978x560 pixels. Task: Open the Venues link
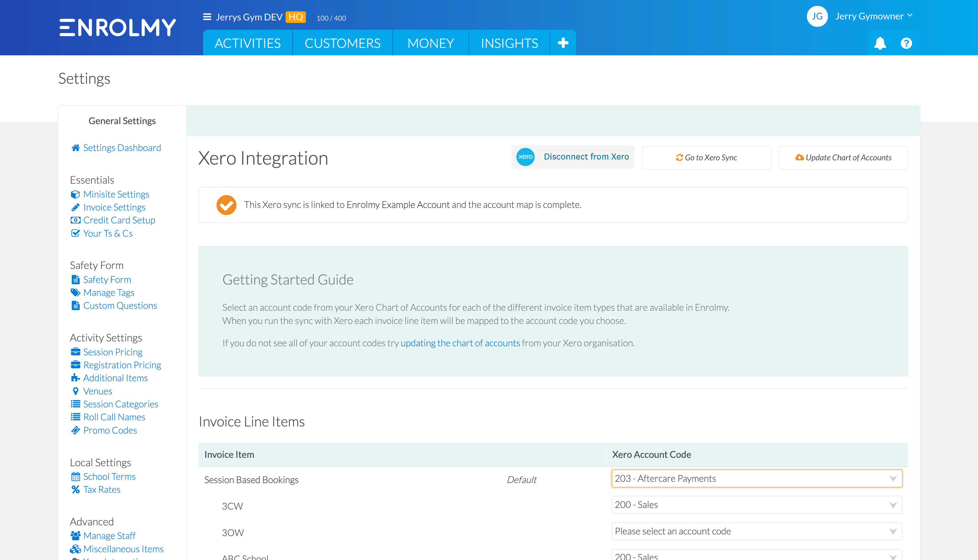coord(98,391)
